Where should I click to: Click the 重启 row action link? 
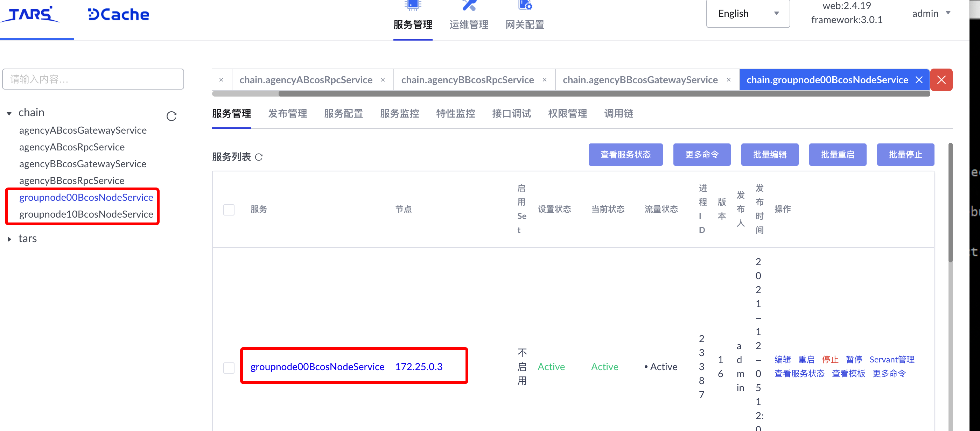click(806, 360)
